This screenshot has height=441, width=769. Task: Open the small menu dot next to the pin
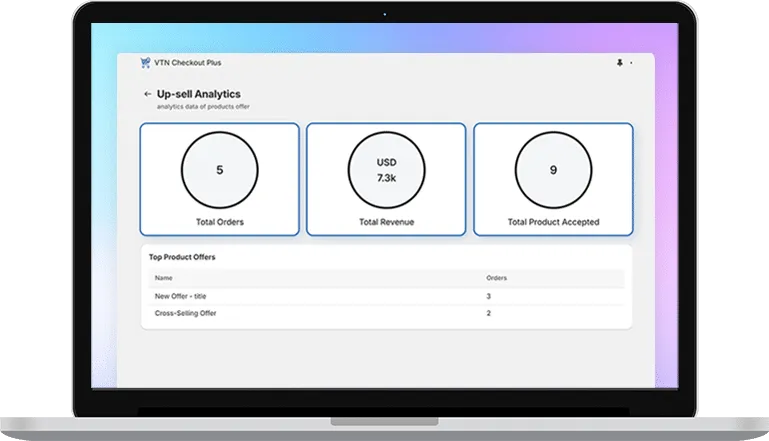pyautogui.click(x=631, y=63)
